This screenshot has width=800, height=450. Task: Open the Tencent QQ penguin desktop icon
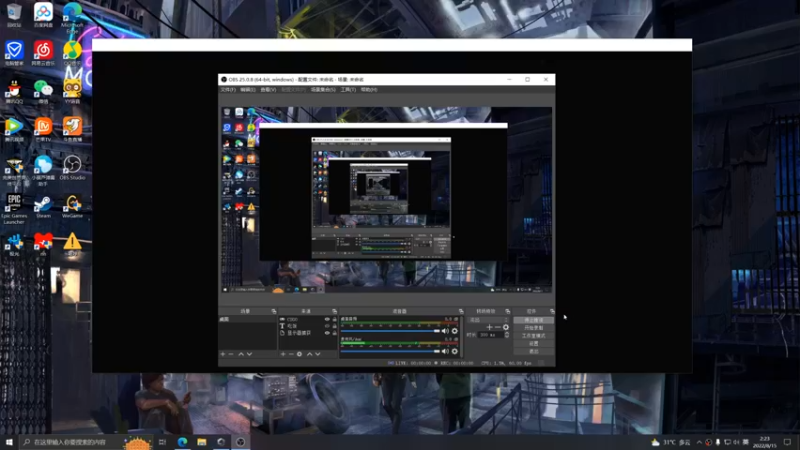coord(14,91)
